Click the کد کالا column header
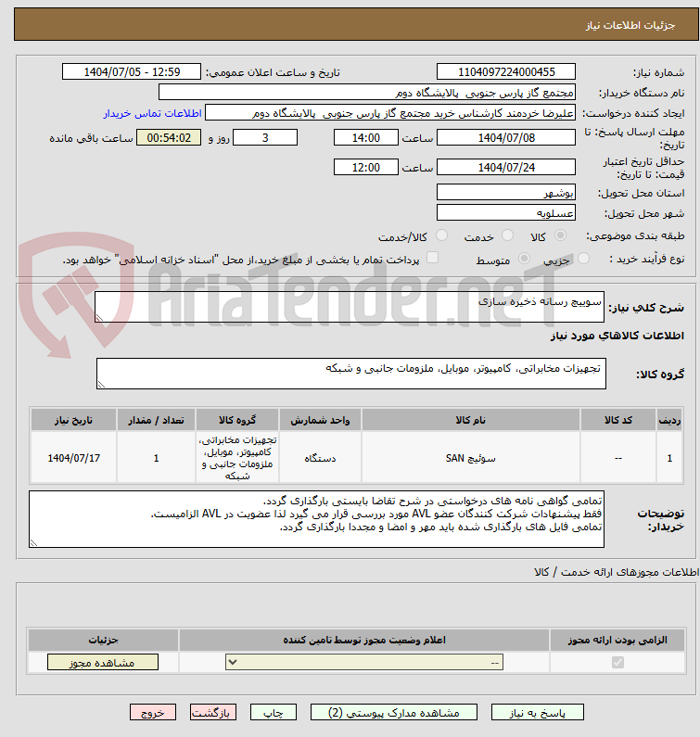The image size is (700, 737). click(618, 420)
